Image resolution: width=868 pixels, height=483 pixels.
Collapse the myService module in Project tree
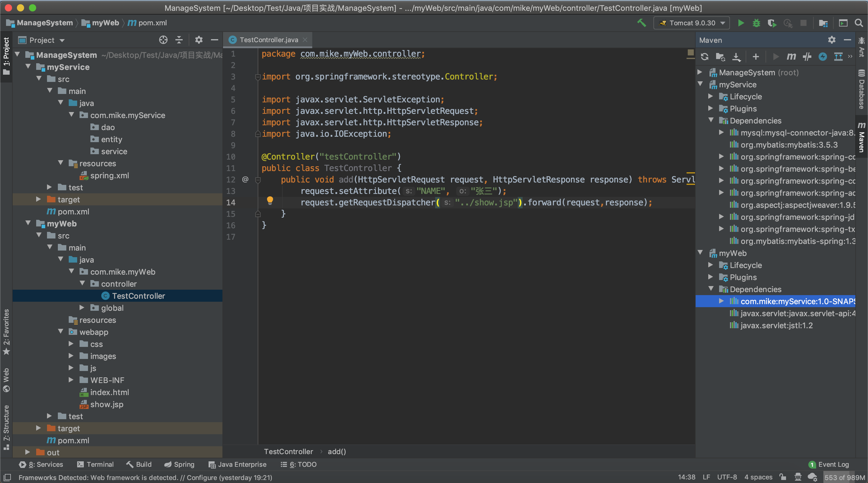[x=28, y=67]
